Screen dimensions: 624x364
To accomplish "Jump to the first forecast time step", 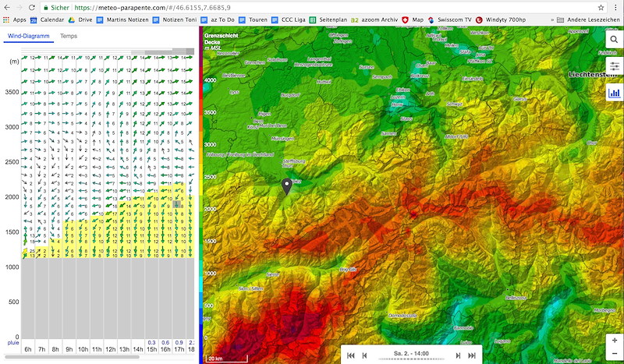I will click(x=350, y=355).
